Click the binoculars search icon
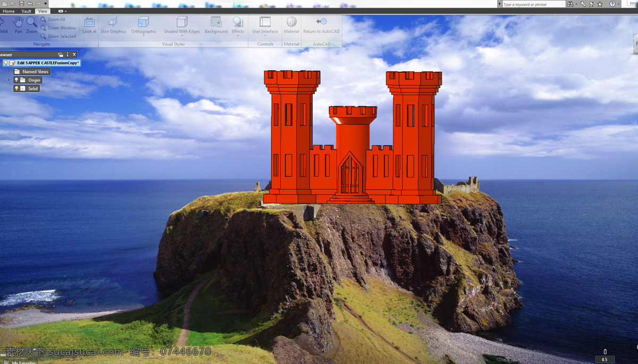 (570, 4)
